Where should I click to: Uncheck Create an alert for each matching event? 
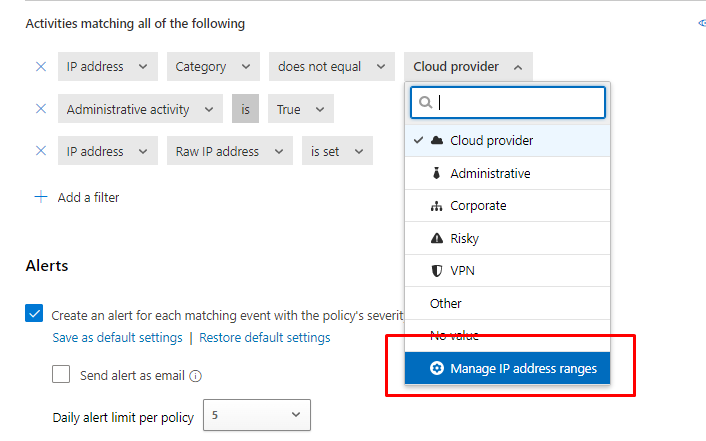coord(34,315)
